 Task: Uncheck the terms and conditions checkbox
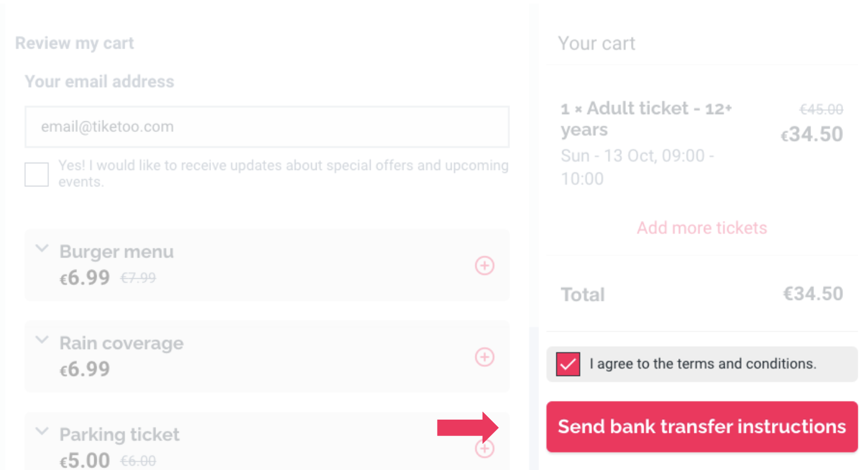point(568,364)
